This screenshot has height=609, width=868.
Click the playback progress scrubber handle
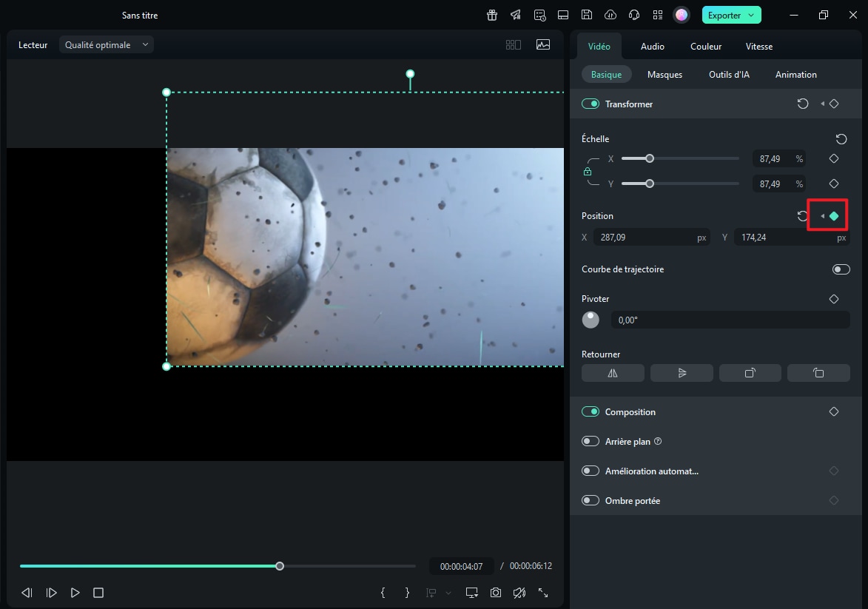point(280,566)
